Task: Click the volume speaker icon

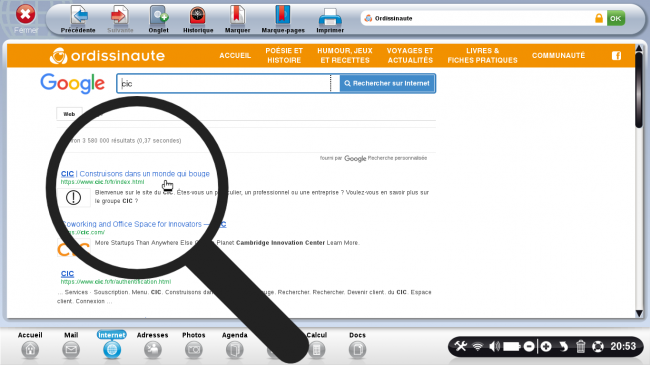Action: (x=494, y=346)
